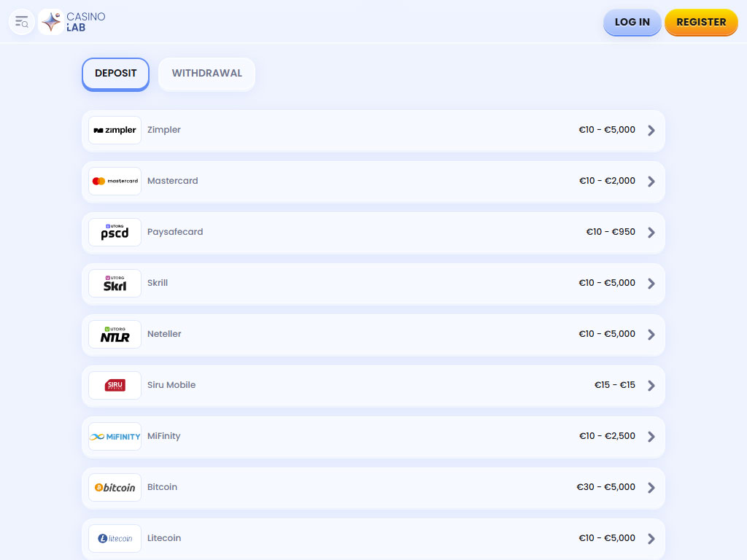Click the €10 - €950 limit
Screen dimensions: 747x560
pos(611,231)
